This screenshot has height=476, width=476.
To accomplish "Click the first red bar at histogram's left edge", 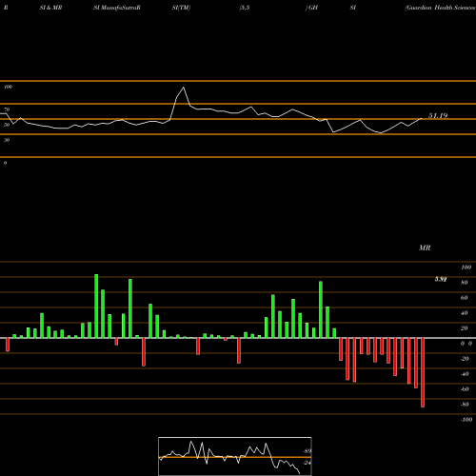I will point(8,345).
